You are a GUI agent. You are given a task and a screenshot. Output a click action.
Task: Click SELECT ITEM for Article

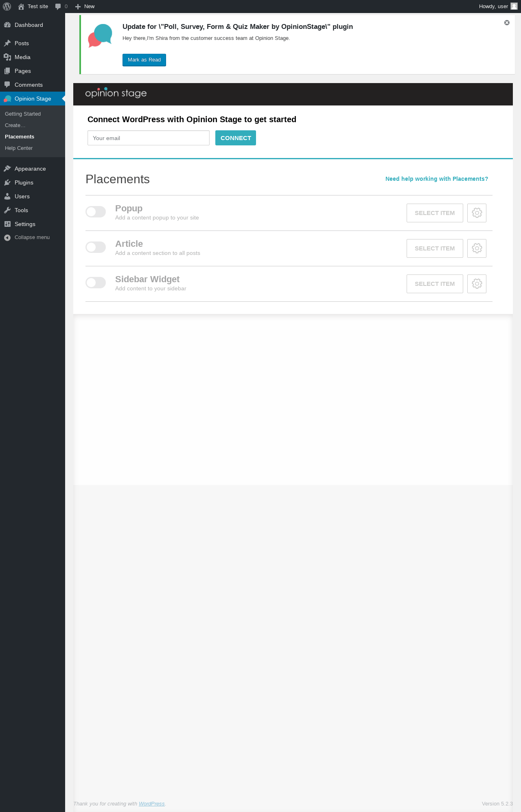point(435,248)
